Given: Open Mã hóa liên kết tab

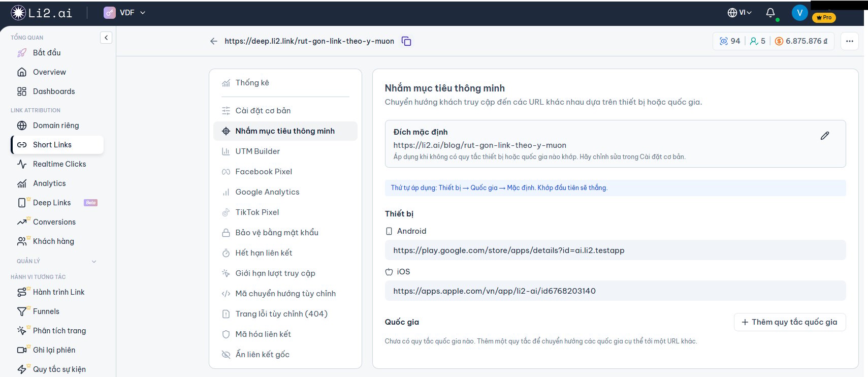Looking at the screenshot, I should coord(285,334).
